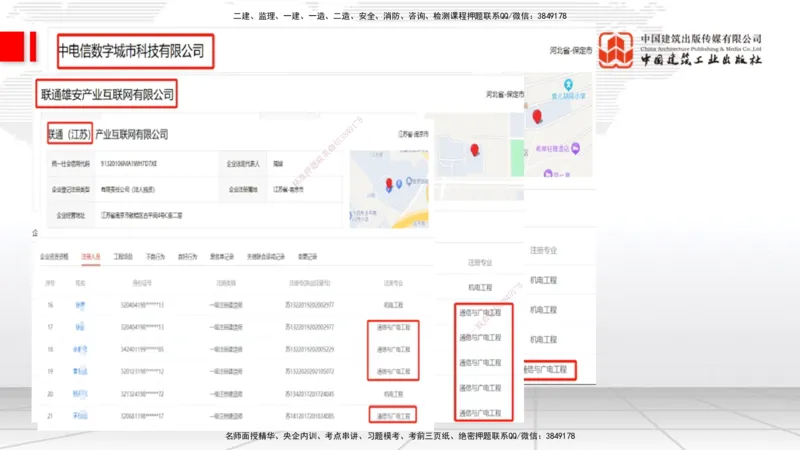This screenshot has height=450, width=800.
Task: Click the 注册类别 cell in row 16
Action: pos(226,305)
